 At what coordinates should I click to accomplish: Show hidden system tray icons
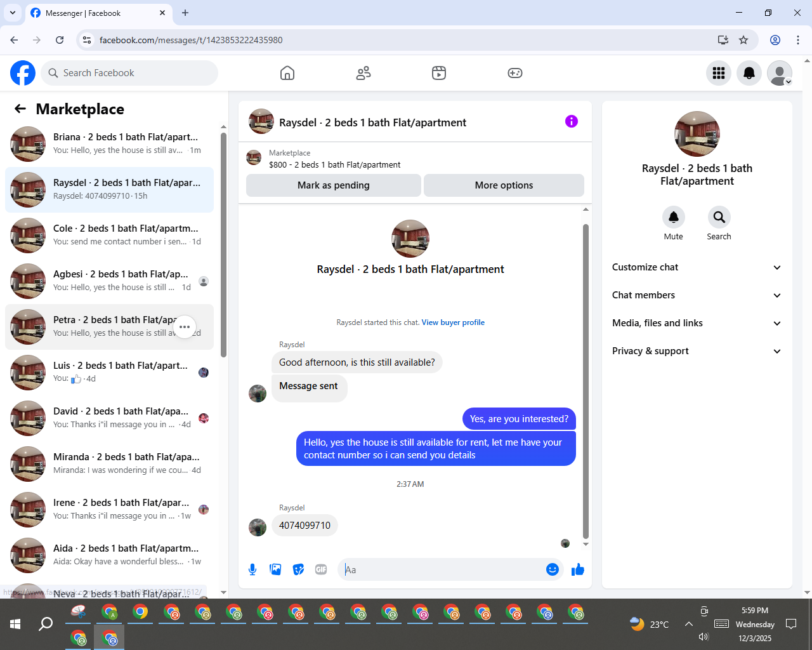click(x=688, y=624)
